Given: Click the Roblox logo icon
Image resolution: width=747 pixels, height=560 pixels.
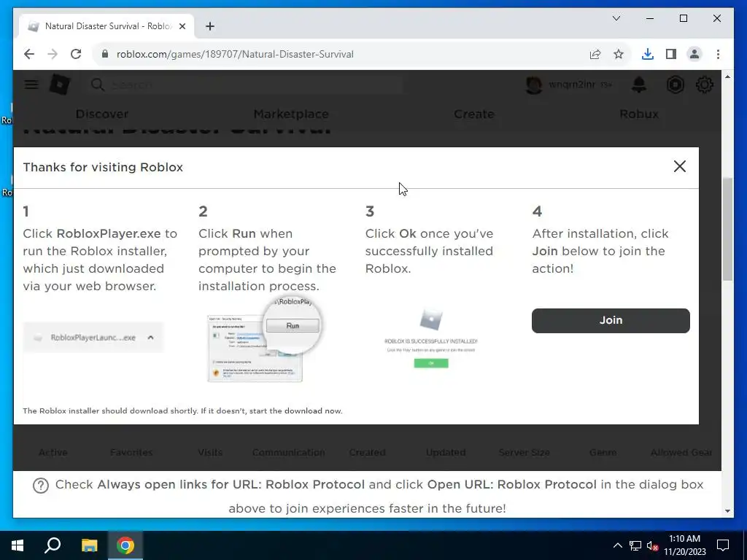Looking at the screenshot, I should click(60, 85).
